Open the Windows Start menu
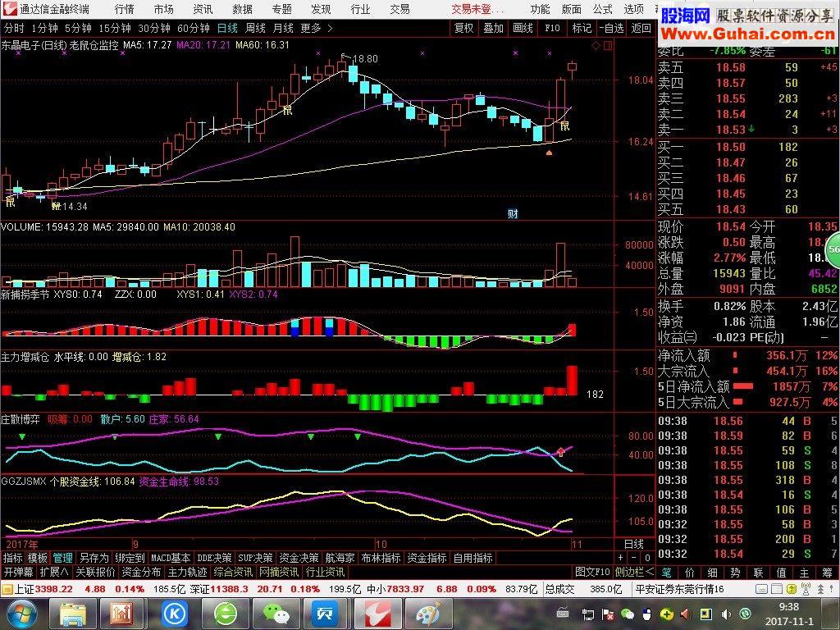This screenshot has height=630, width=840. (21, 614)
